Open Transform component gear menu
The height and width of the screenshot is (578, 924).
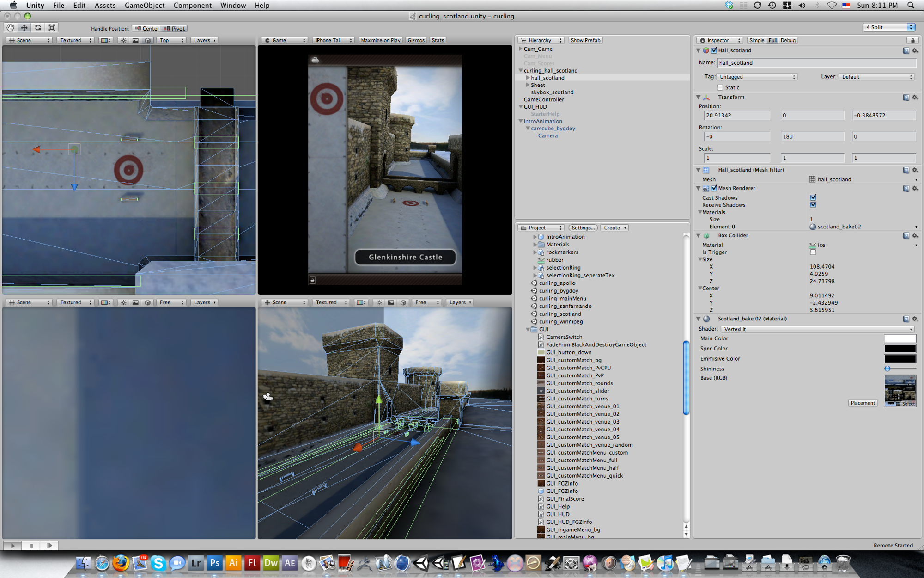(915, 98)
